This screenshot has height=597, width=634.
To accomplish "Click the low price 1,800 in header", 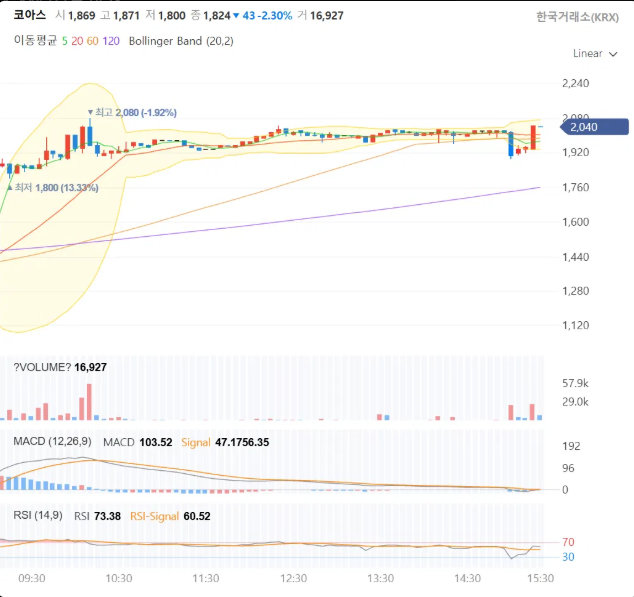I will click(x=172, y=16).
